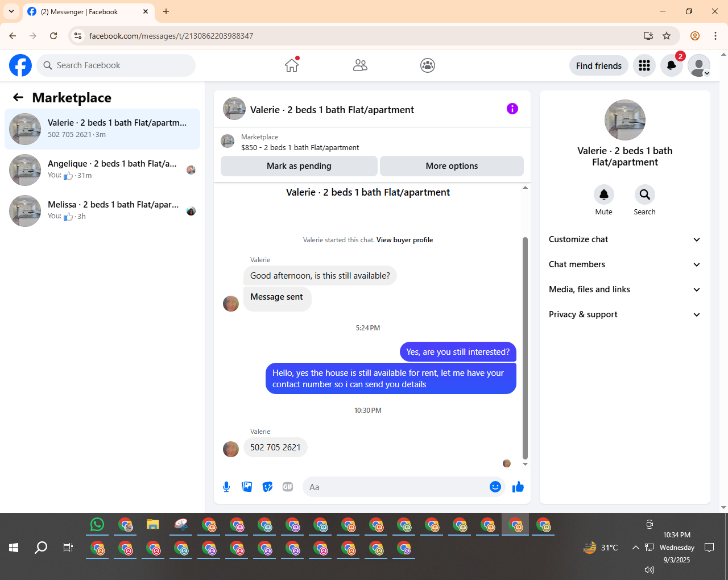Open the Valerie conversation in the list
728x580 pixels.
tap(102, 129)
